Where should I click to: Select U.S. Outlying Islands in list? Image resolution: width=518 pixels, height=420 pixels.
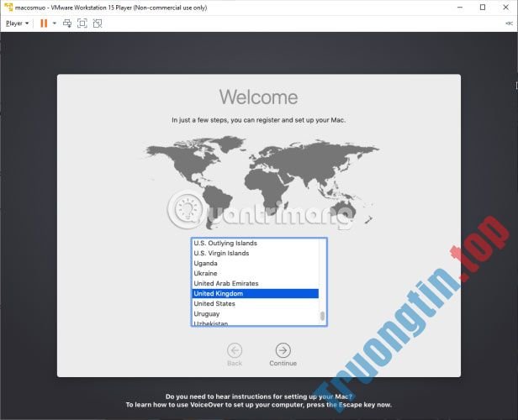pyautogui.click(x=255, y=243)
